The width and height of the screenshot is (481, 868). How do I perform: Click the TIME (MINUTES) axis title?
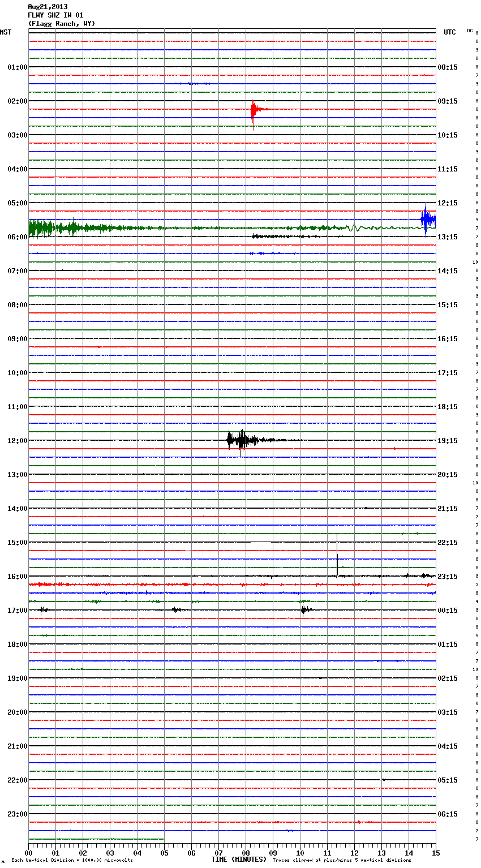pos(239,860)
